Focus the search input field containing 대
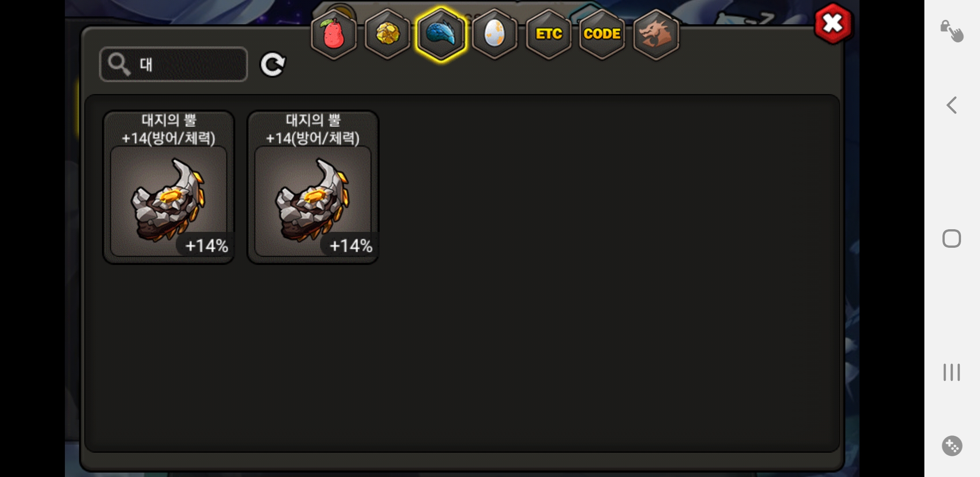The height and width of the screenshot is (477, 980). point(173,64)
